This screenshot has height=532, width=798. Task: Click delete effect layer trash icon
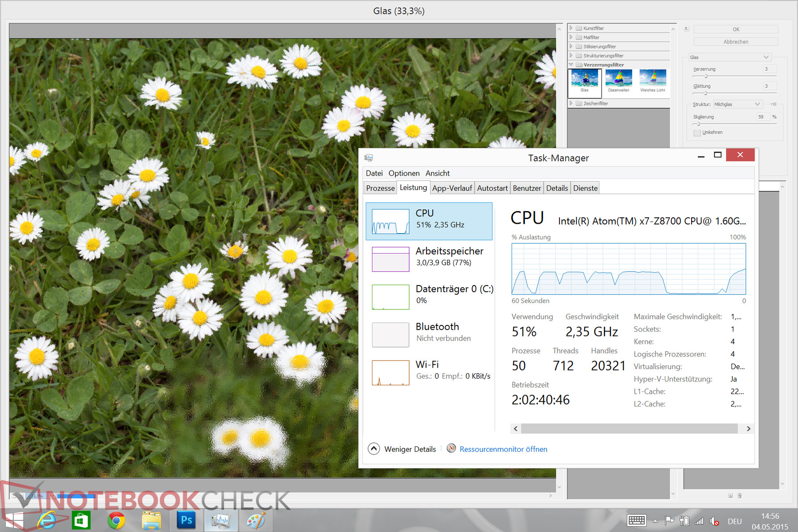[739, 496]
